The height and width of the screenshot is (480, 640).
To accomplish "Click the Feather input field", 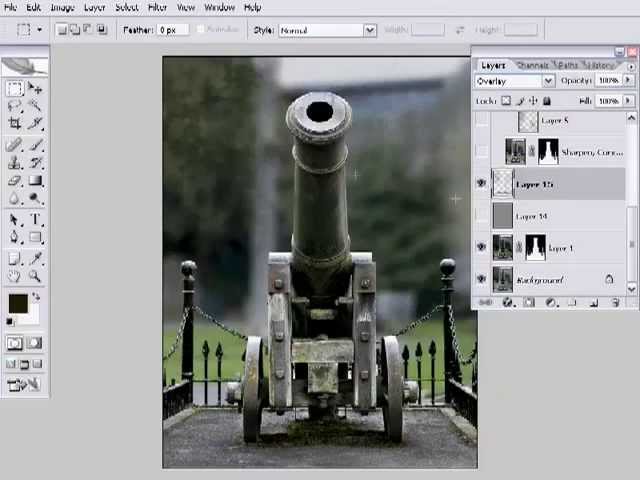I will coord(173,30).
